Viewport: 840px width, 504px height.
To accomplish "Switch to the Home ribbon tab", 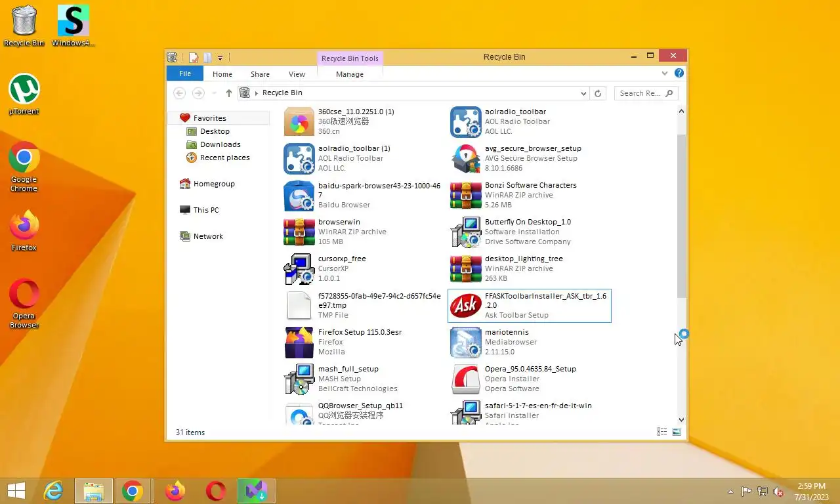I will tap(222, 74).
